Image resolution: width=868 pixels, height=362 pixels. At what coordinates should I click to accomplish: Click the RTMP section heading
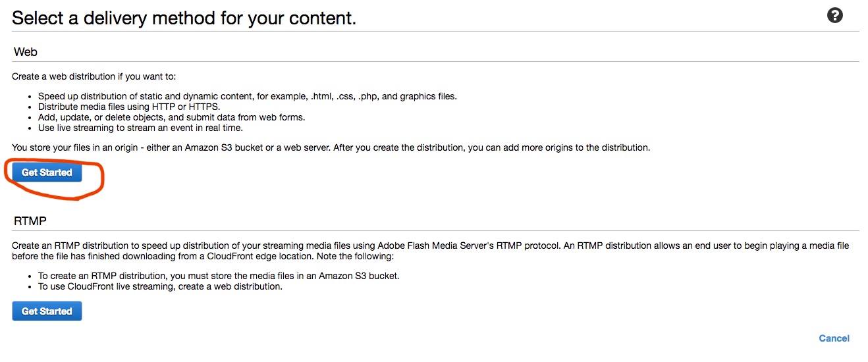pos(30,220)
